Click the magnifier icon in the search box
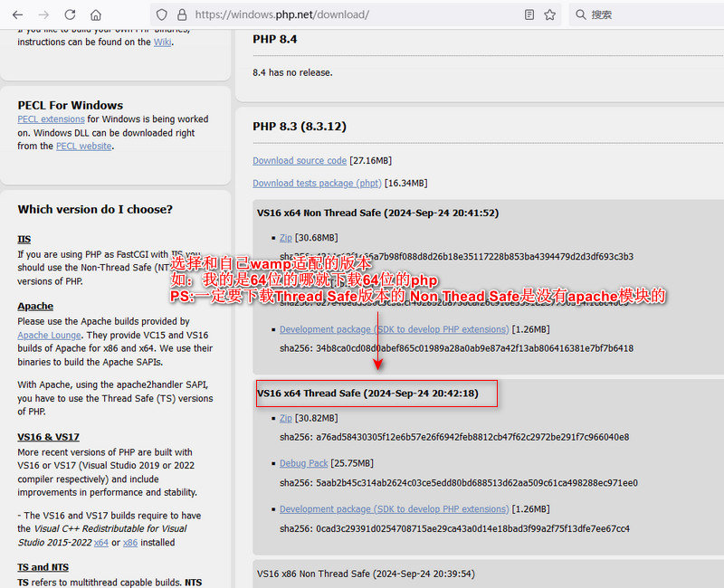Screen dimensions: 724x588 [x=580, y=14]
